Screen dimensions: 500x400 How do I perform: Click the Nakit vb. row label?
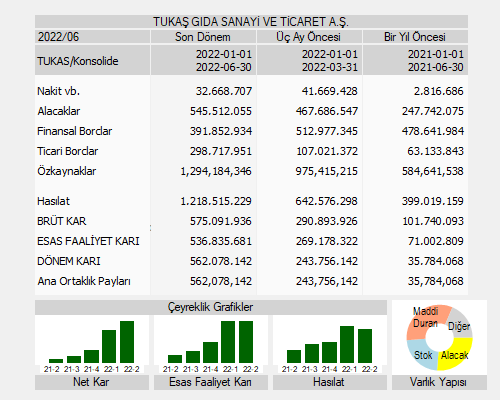[x=58, y=91]
